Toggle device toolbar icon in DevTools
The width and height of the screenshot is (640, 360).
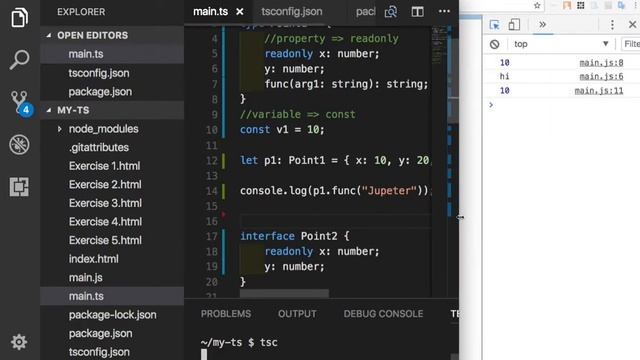[514, 25]
